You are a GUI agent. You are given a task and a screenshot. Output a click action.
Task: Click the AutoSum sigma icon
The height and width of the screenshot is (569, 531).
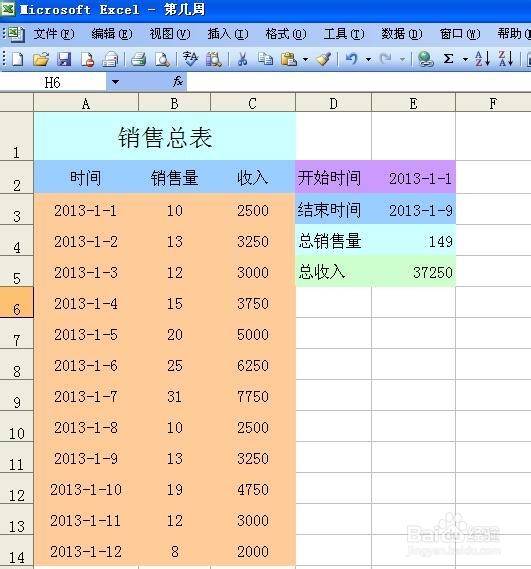pos(449,59)
